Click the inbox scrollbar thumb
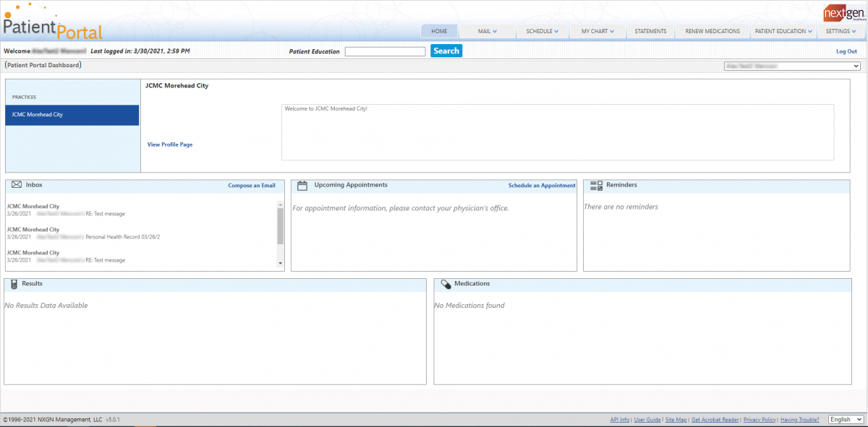 281,226
